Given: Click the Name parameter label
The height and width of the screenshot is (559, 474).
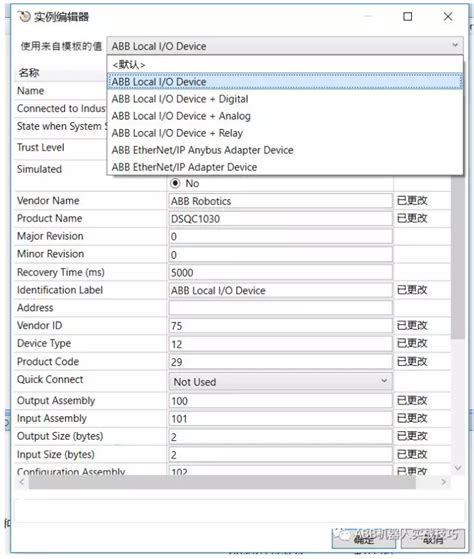Looking at the screenshot, I should (x=31, y=91).
